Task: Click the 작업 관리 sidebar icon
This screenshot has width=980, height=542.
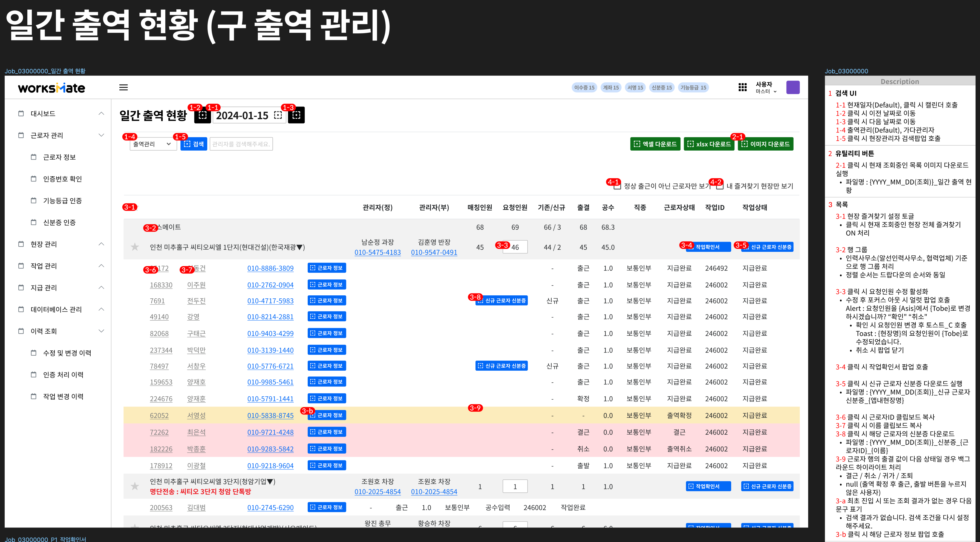Action: [x=21, y=266]
